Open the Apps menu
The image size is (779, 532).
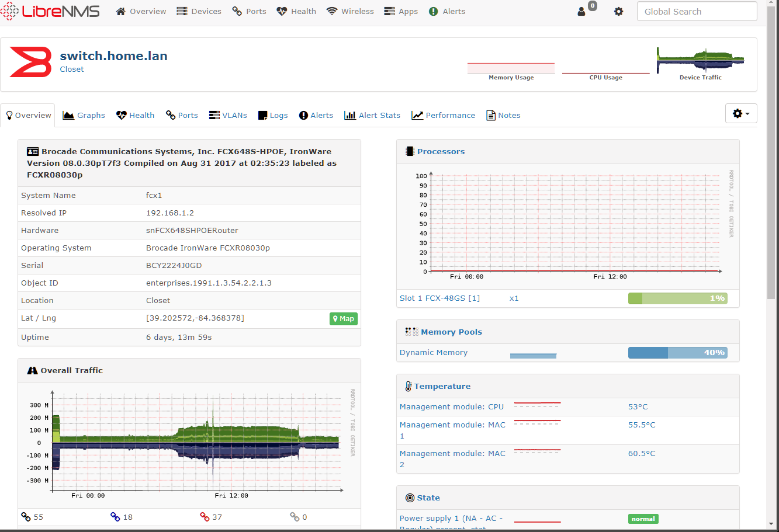tap(401, 11)
